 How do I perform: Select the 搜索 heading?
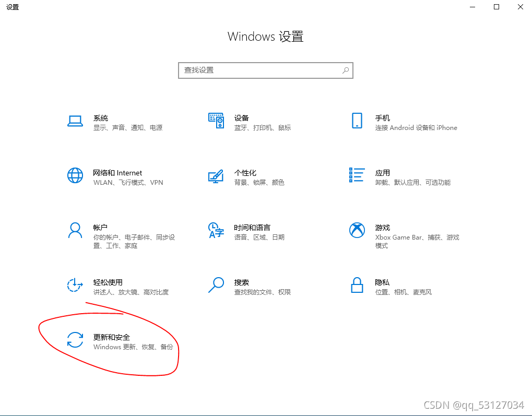pyautogui.click(x=242, y=282)
